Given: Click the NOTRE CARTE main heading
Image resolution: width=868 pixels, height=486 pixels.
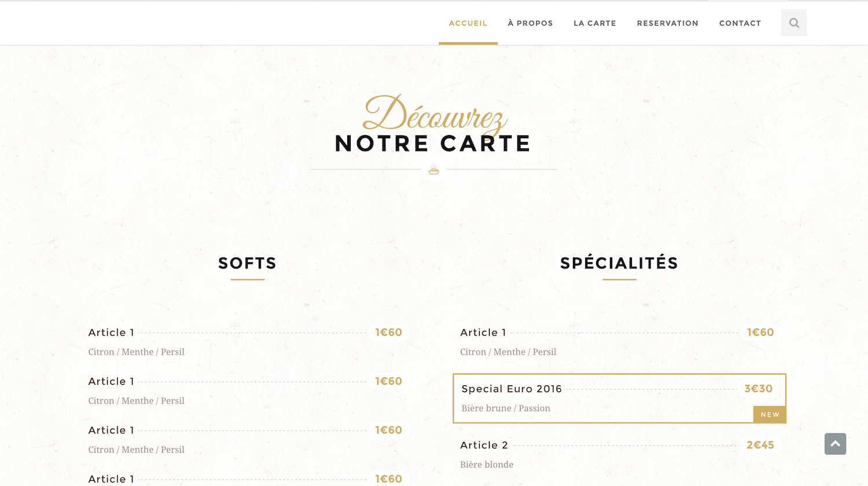Looking at the screenshot, I should coord(433,143).
